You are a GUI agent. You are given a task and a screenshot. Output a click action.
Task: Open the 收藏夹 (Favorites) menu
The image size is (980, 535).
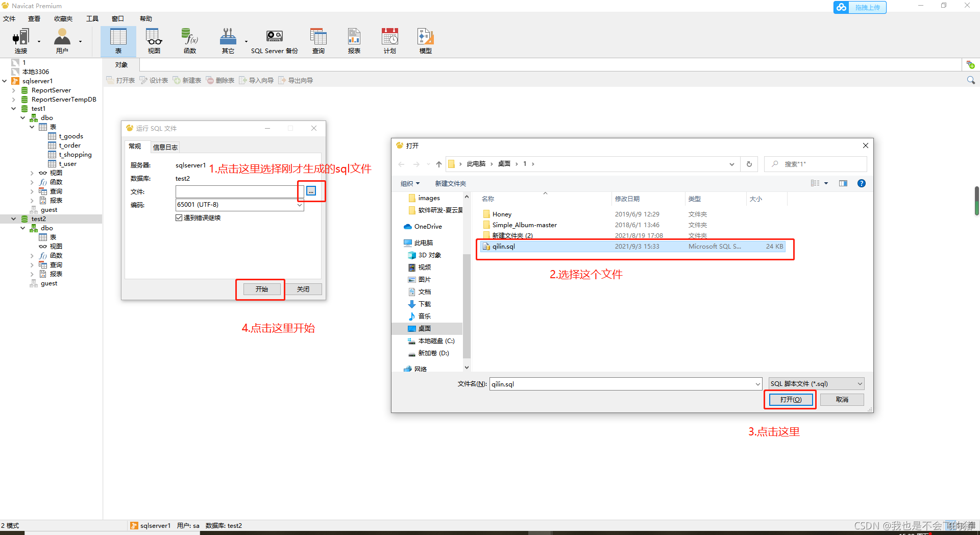tap(63, 18)
